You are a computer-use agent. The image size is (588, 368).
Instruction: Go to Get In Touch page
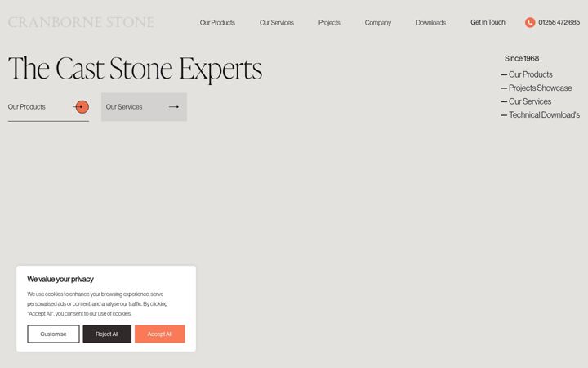click(488, 22)
